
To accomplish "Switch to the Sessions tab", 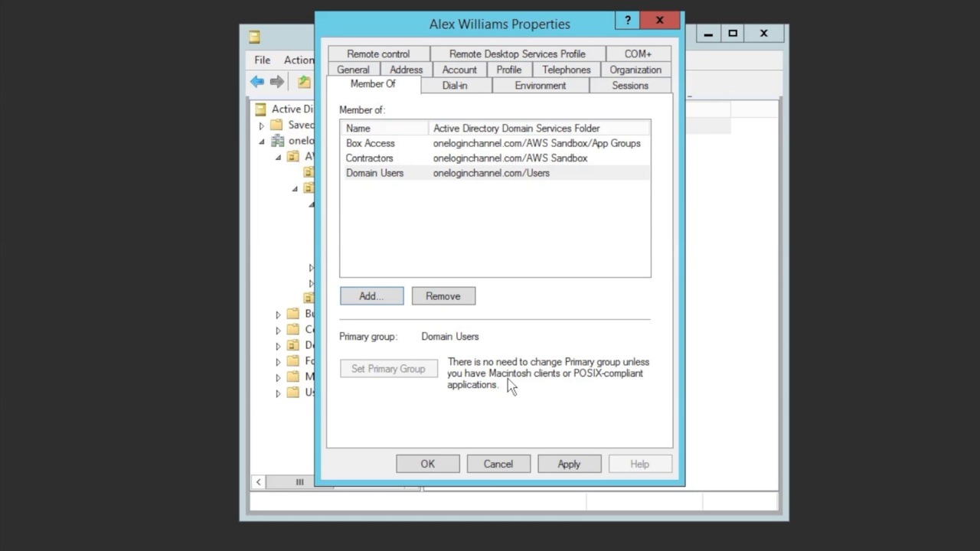I will pyautogui.click(x=630, y=86).
